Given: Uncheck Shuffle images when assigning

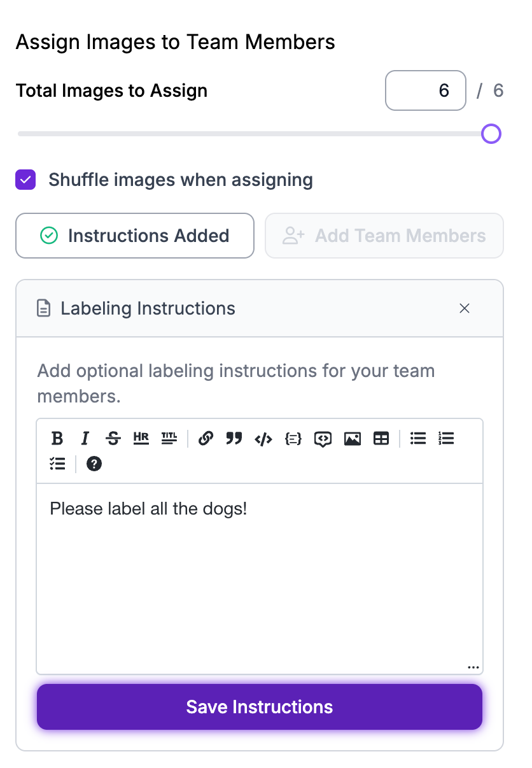Looking at the screenshot, I should (25, 180).
